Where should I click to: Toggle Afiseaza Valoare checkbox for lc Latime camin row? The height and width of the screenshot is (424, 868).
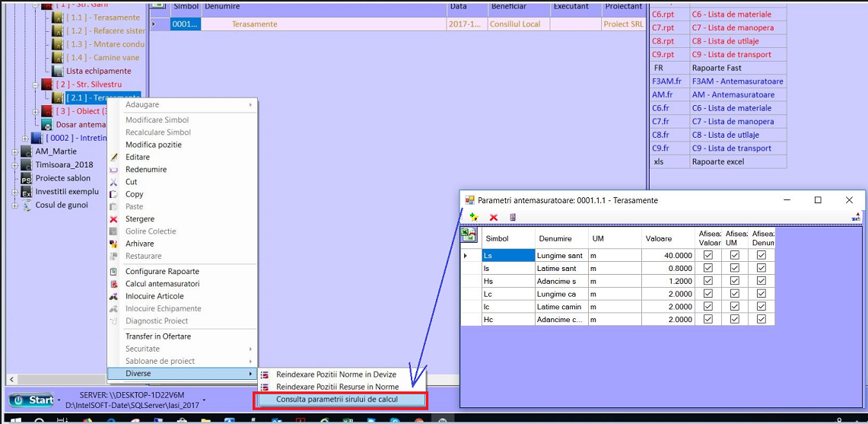click(x=708, y=307)
